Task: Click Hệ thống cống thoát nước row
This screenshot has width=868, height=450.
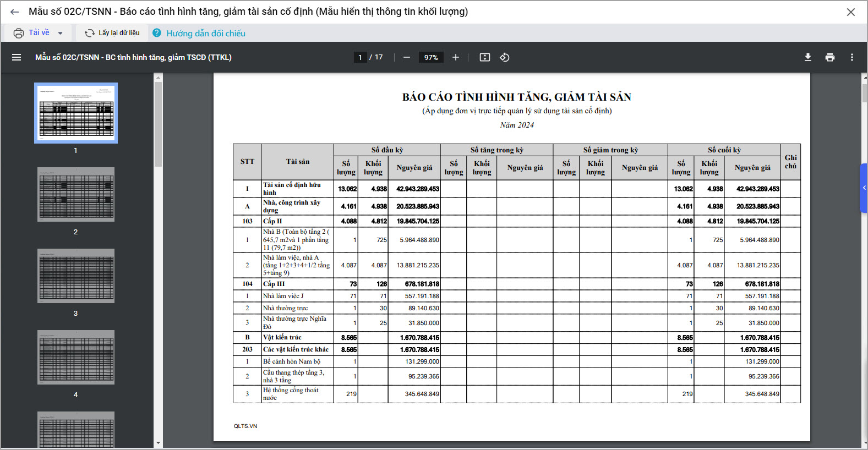Action: tap(517, 394)
